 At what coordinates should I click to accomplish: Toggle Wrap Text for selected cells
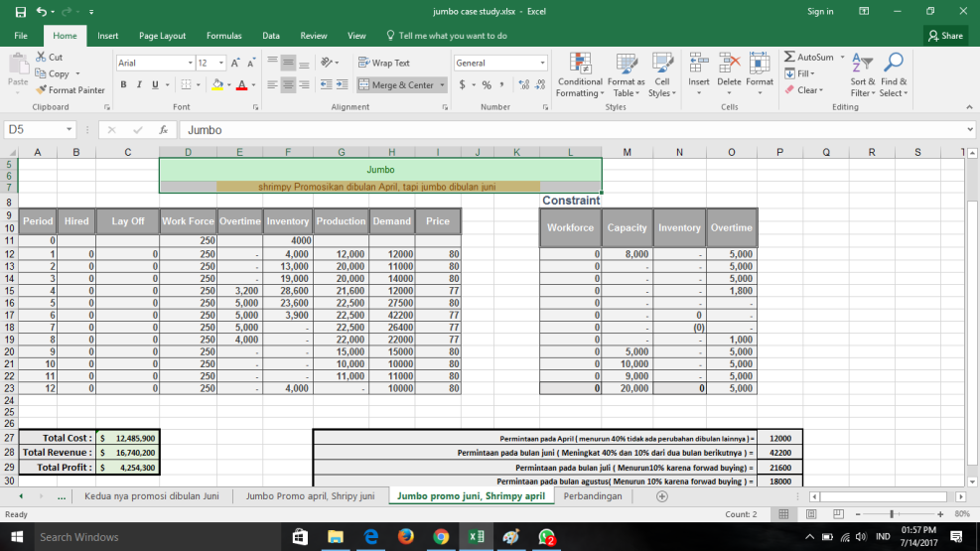point(382,63)
